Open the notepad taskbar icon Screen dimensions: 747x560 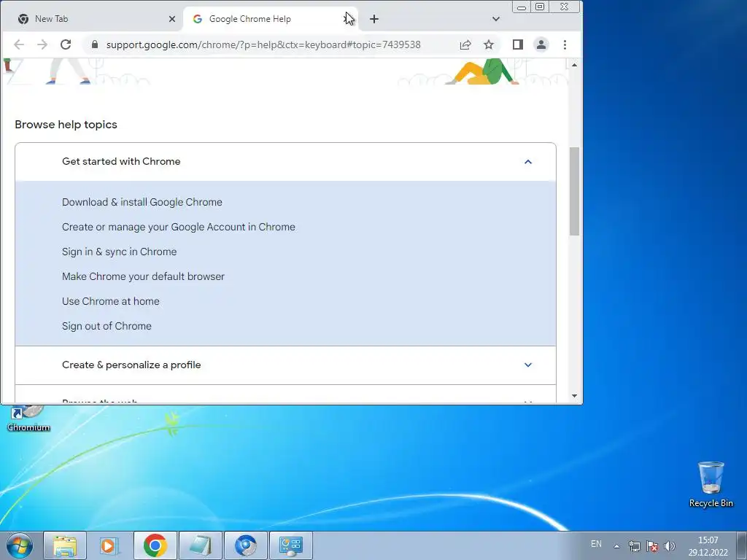point(201,545)
